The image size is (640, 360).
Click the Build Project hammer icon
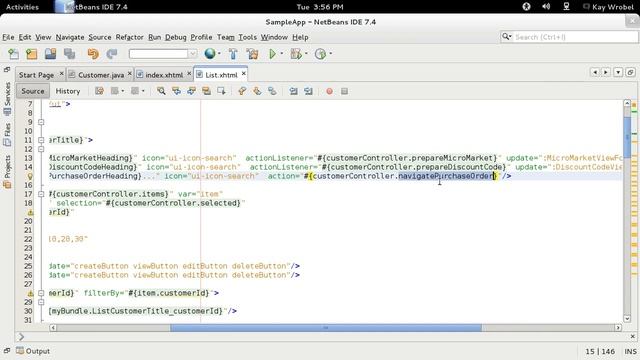click(233, 54)
